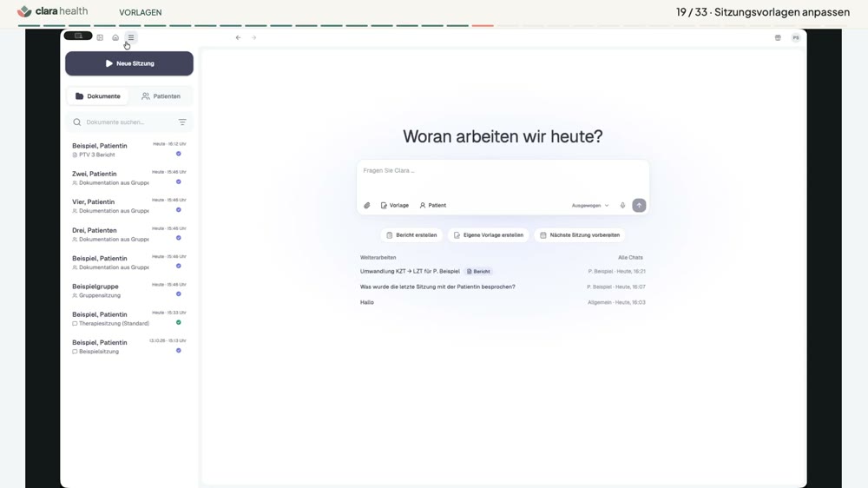
Task: Click status dot of Vier, Patientin row
Action: pyautogui.click(x=178, y=210)
